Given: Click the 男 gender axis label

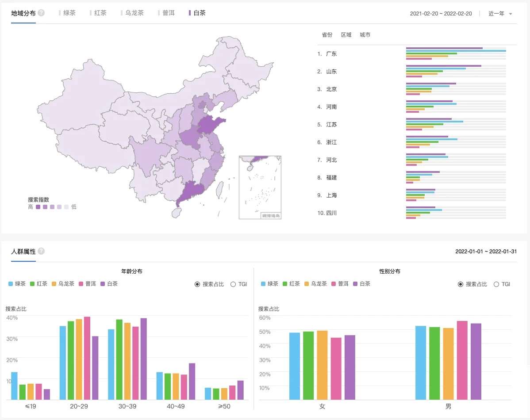Looking at the screenshot, I should (448, 406).
